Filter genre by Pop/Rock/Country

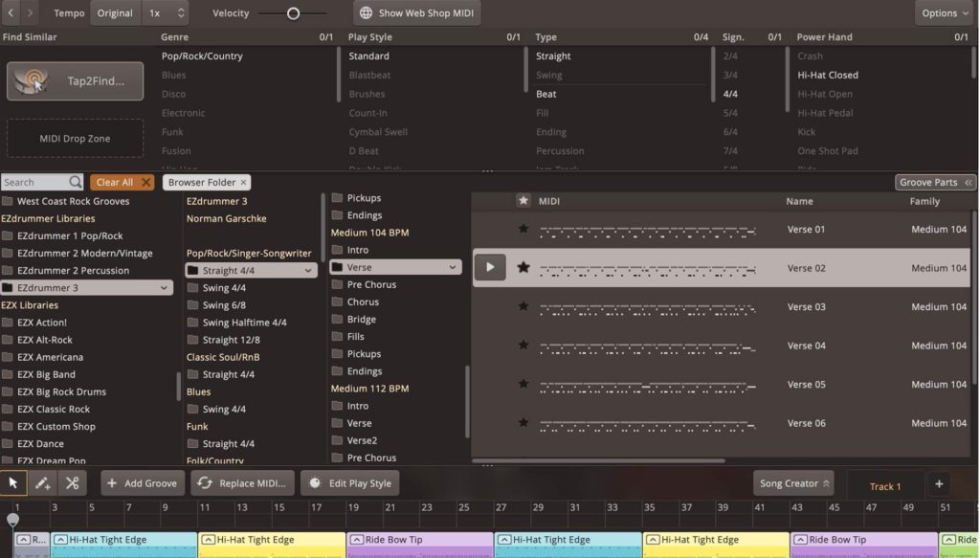tap(202, 56)
